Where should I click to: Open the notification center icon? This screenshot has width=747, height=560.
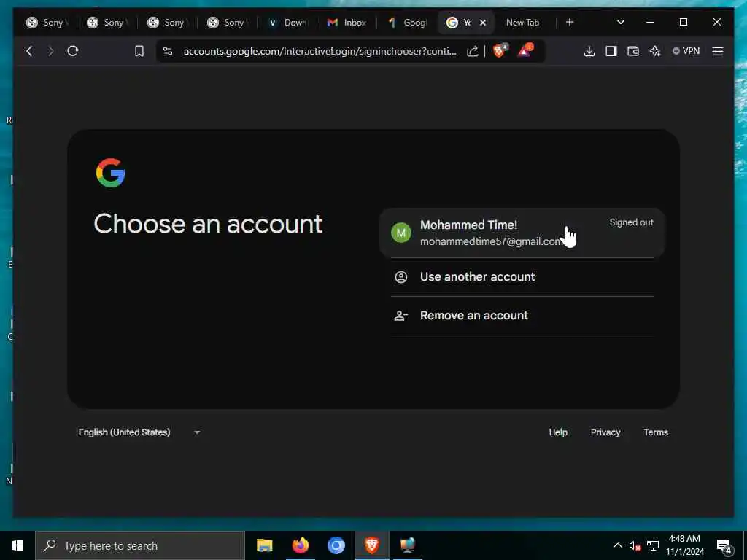(724, 545)
